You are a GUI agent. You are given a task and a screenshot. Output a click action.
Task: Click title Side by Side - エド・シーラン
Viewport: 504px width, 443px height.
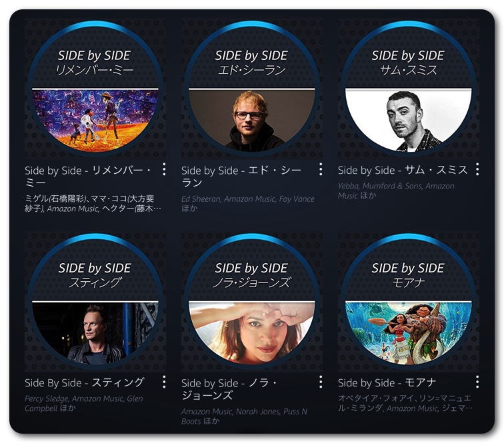coord(241,176)
